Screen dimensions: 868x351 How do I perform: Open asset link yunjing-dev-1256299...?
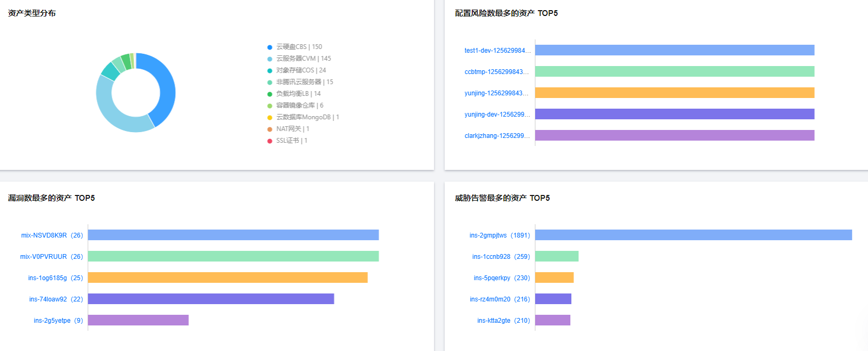[x=497, y=115]
